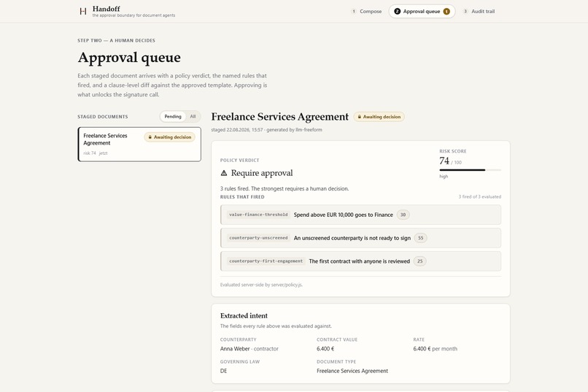Show All staged documents
The height and width of the screenshot is (392, 588).
tap(193, 116)
